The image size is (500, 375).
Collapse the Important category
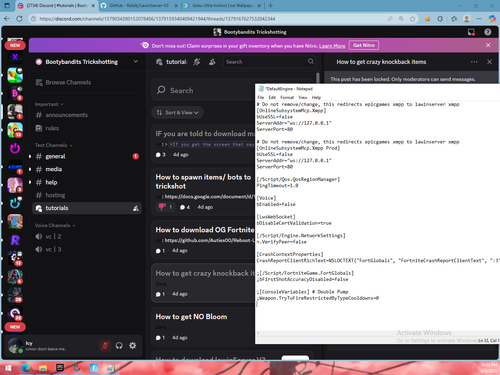click(49, 104)
